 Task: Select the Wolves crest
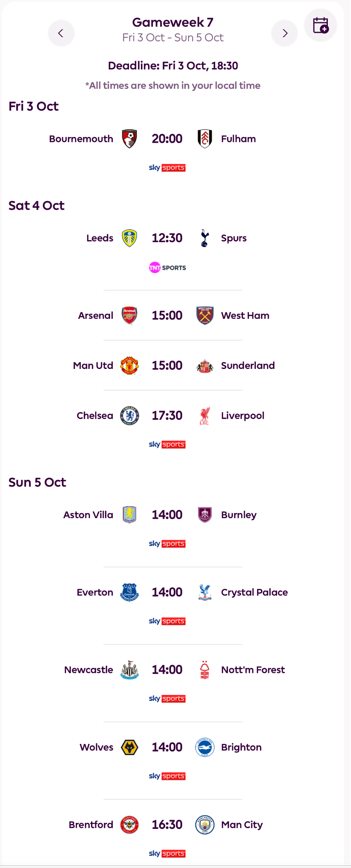coord(129,748)
